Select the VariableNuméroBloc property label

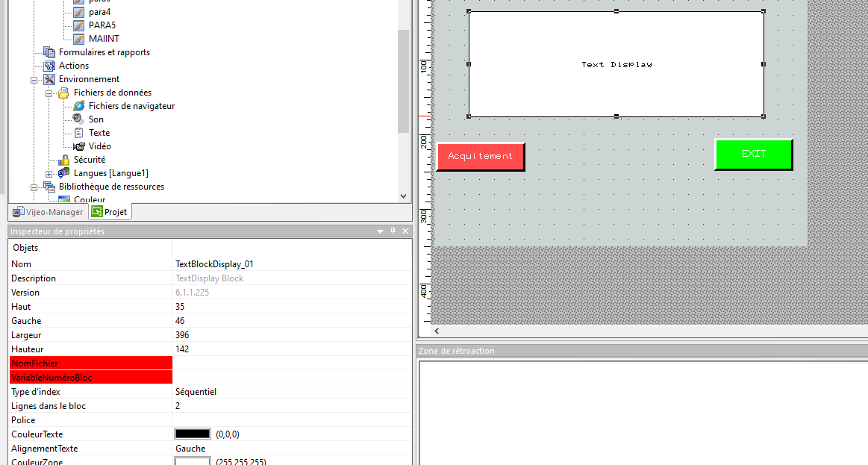point(91,378)
